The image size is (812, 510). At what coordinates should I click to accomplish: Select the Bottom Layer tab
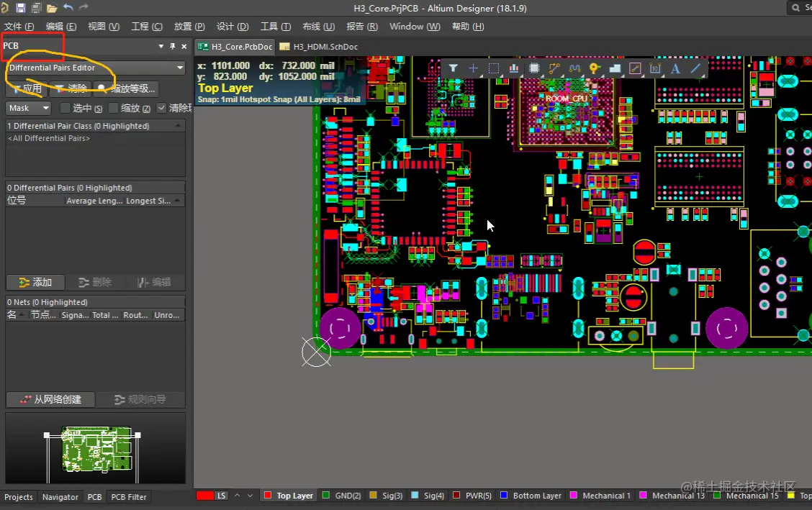[531, 496]
